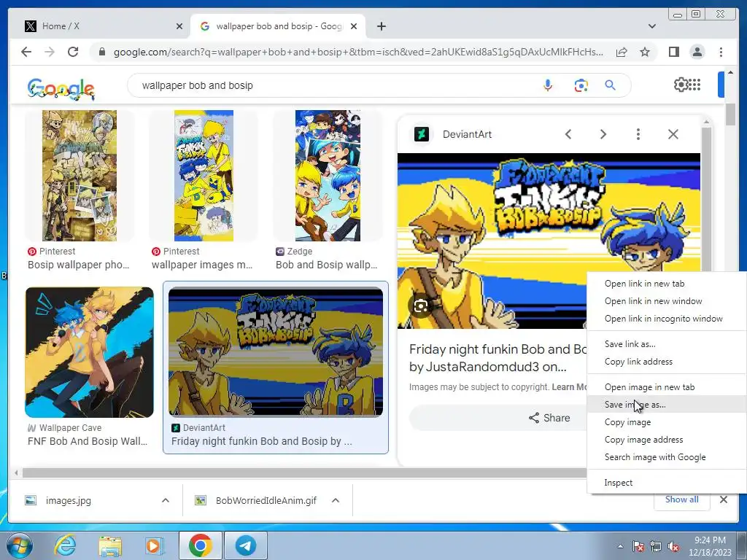The width and height of the screenshot is (747, 560).
Task: Show next image in preview panel
Action: (603, 134)
